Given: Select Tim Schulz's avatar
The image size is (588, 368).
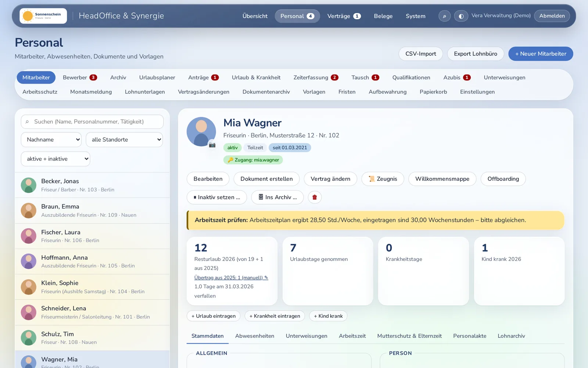Looking at the screenshot, I should coord(29,338).
